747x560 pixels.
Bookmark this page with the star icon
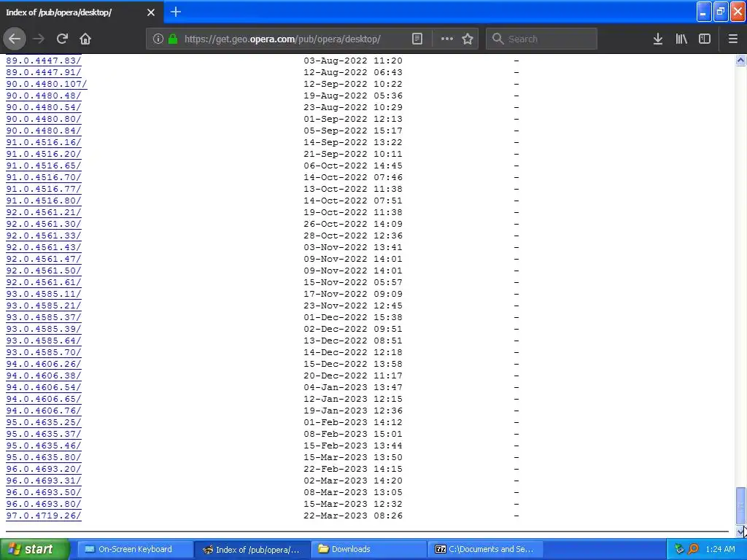(x=468, y=39)
